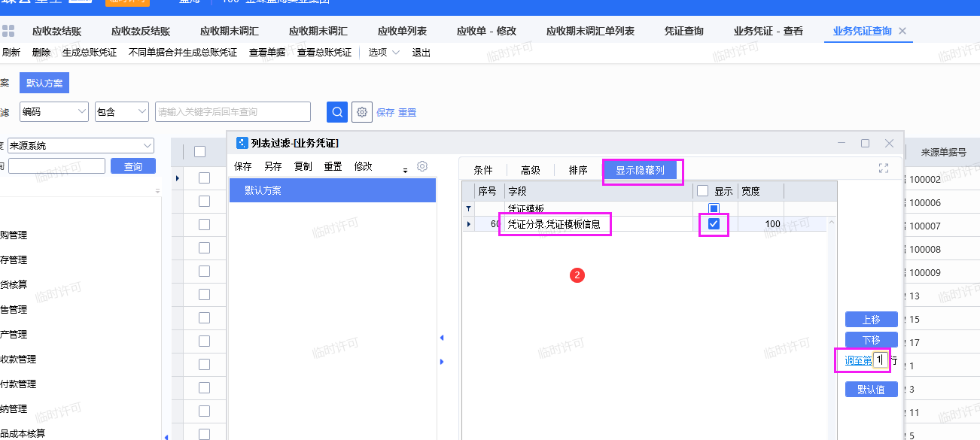This screenshot has height=440, width=980.
Task: Click the 调至第 link
Action: pos(857,360)
